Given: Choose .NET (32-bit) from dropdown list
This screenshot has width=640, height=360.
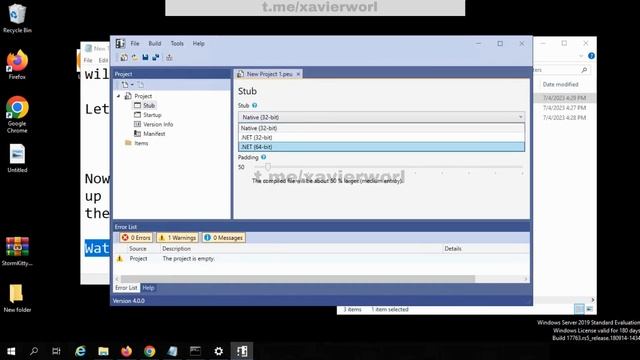Looking at the screenshot, I should (381, 138).
